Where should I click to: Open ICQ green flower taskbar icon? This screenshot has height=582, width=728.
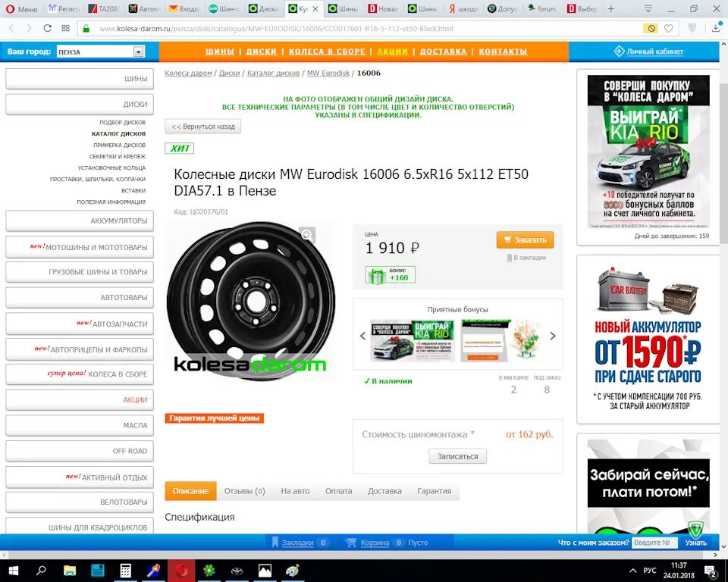(209, 571)
